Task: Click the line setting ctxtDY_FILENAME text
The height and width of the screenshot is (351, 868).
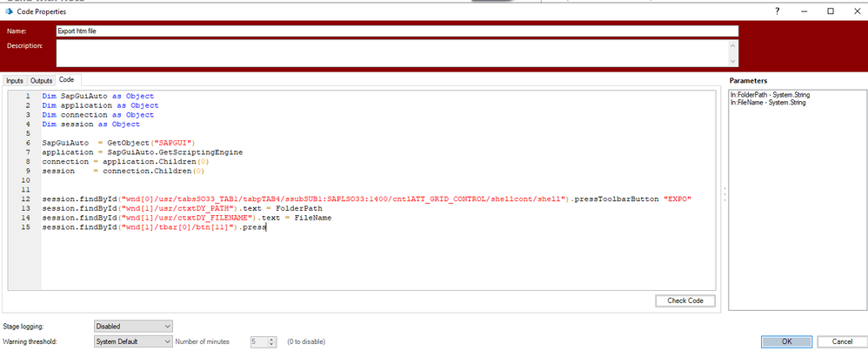Action: click(186, 218)
